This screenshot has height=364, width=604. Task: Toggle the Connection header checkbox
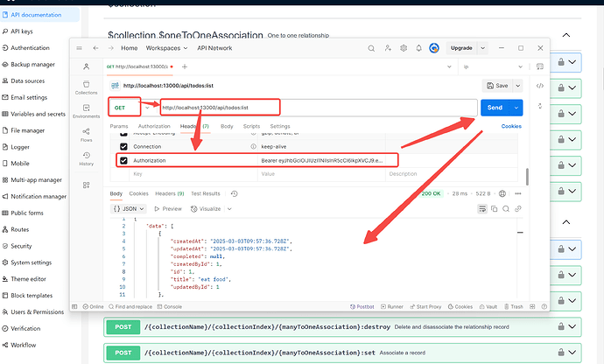tap(123, 146)
